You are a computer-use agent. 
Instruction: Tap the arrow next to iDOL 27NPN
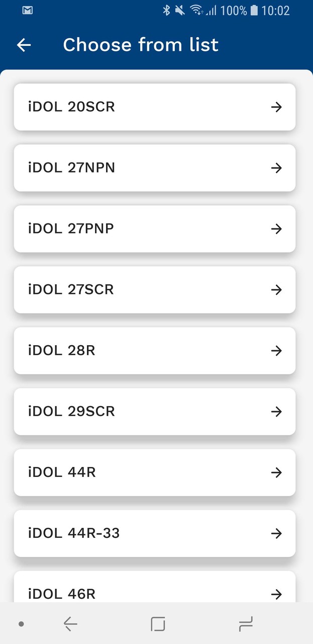[277, 168]
